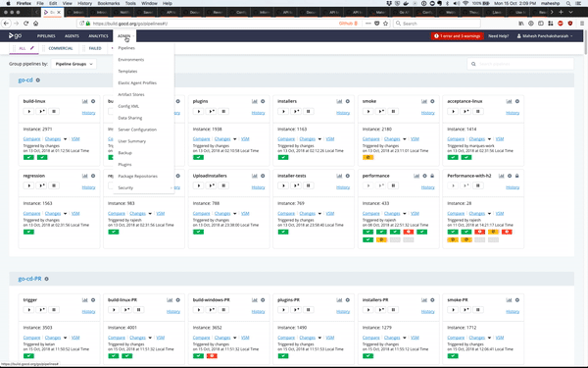Click the failed red stage on build-windows-PR
The height and width of the screenshot is (368, 588).
click(212, 355)
